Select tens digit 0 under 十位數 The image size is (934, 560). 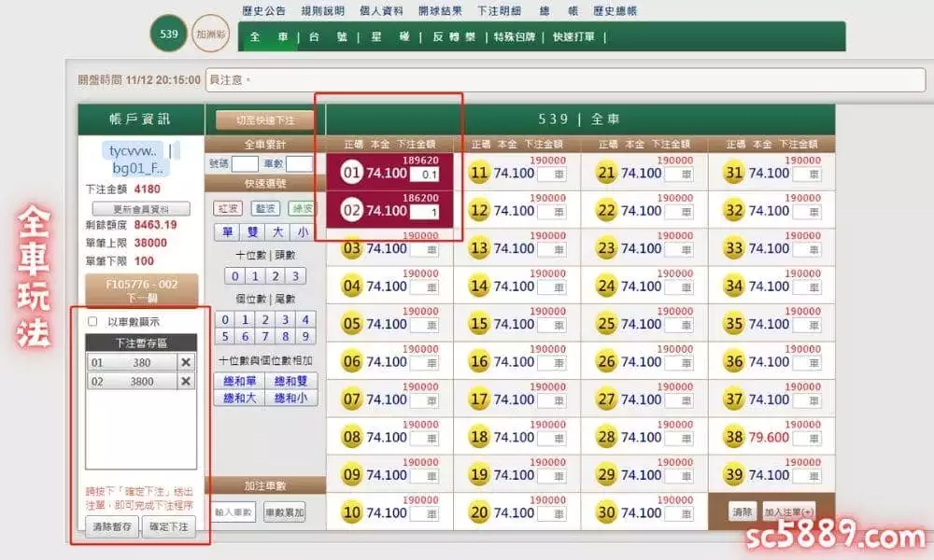[234, 276]
